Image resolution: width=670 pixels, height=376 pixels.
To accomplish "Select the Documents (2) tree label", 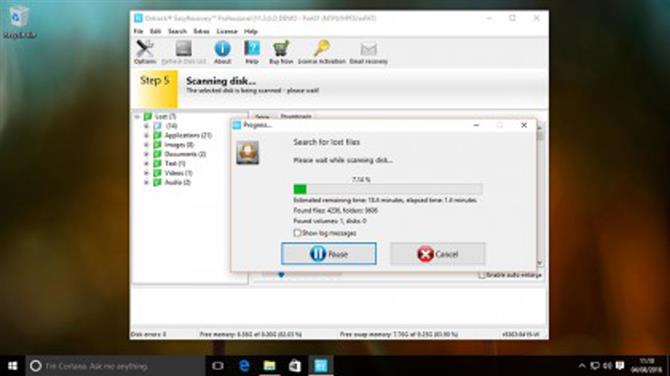I will coord(185,154).
